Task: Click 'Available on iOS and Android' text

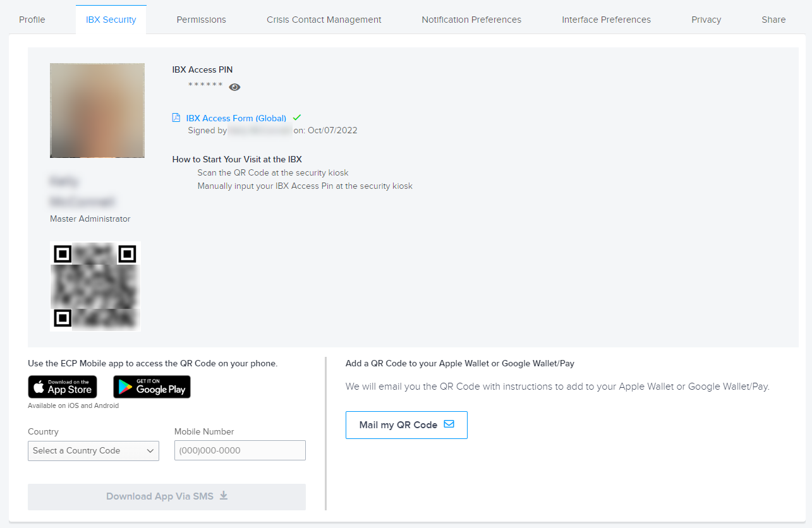Action: coord(73,405)
